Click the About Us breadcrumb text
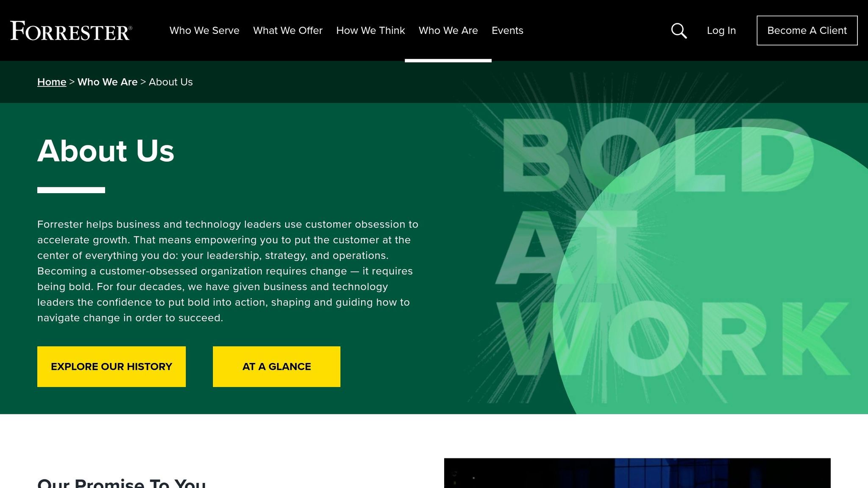 (x=171, y=82)
